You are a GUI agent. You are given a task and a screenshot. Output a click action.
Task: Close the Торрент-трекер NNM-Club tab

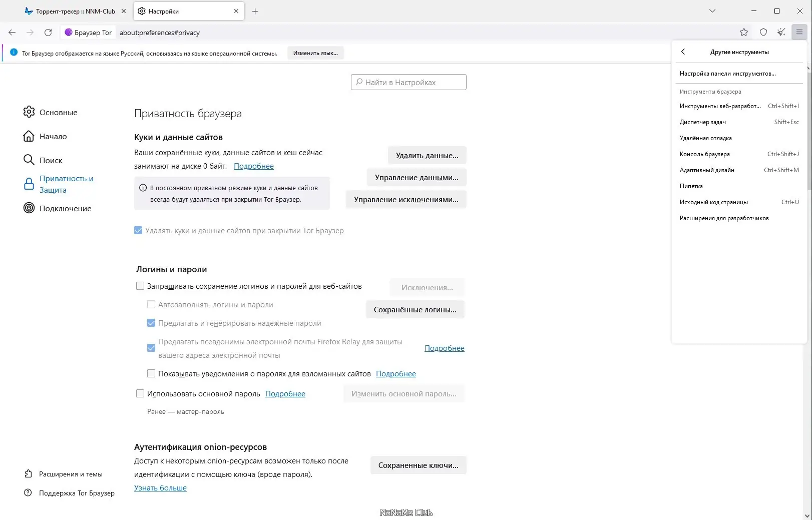(x=124, y=11)
